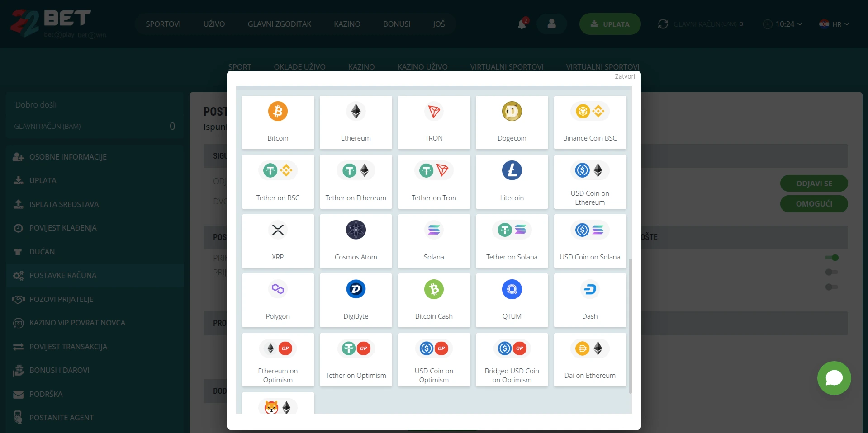Choose the Litecoin icon

click(512, 171)
